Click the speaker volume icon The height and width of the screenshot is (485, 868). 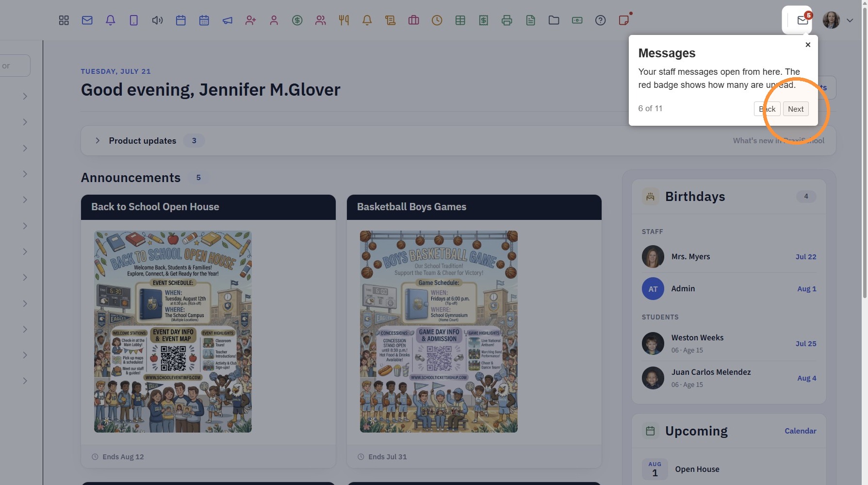[157, 20]
